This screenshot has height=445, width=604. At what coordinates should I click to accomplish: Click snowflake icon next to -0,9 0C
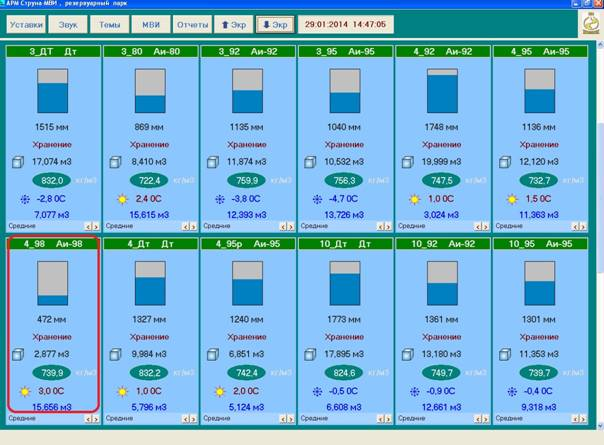(x=415, y=391)
